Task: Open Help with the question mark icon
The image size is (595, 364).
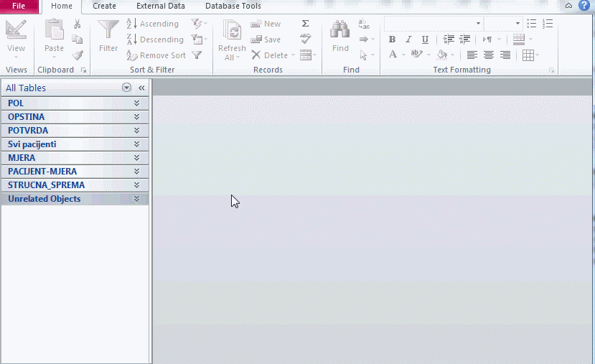Action: 584,5
